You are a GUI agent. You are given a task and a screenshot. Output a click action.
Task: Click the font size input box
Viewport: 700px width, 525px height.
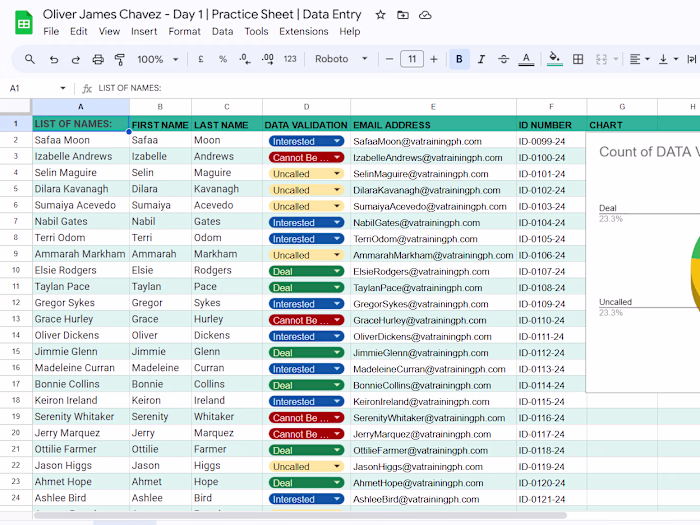pos(412,59)
